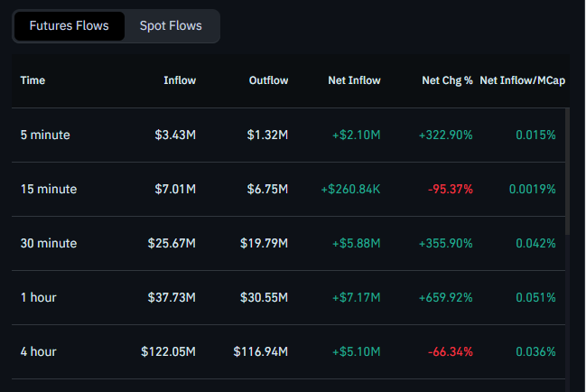Click the Net Chg % column header
The width and height of the screenshot is (586, 392).
[447, 80]
